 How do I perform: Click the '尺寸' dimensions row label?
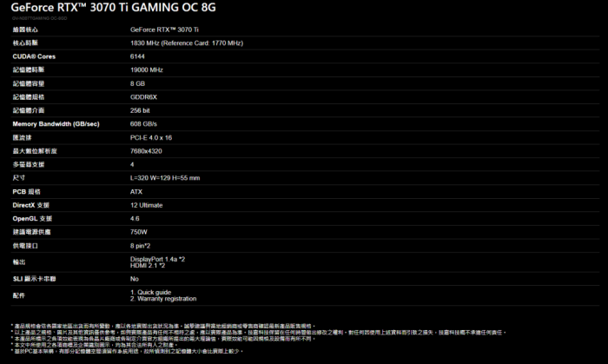coord(18,178)
